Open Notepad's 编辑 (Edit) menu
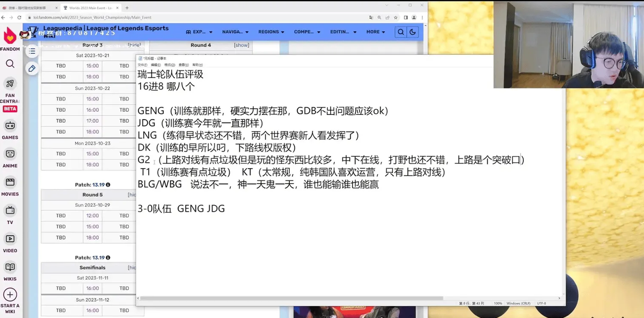 [155, 64]
